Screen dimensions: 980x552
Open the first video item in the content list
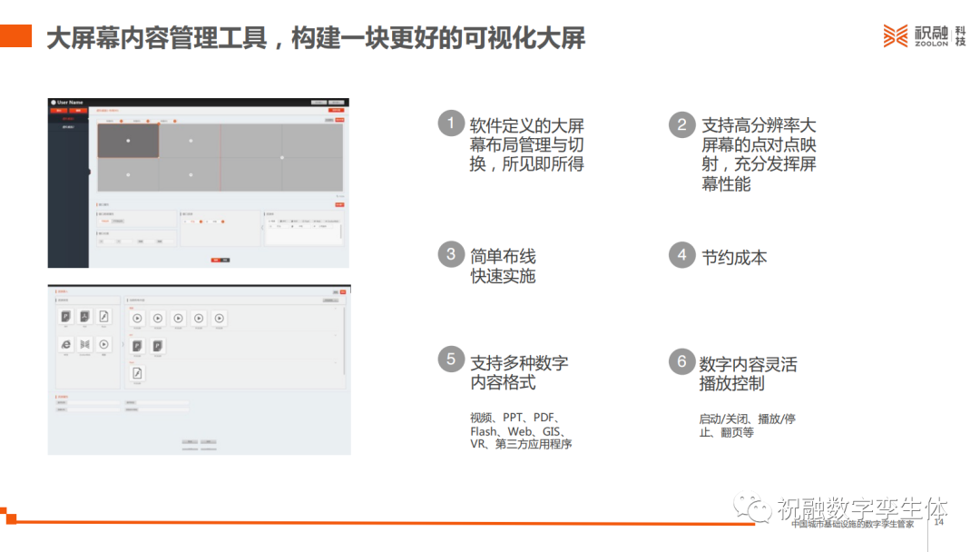coord(137,319)
